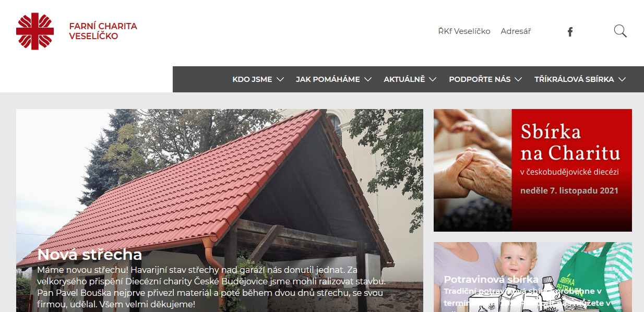The height and width of the screenshot is (312, 644).
Task: Click the Farní charita Veselíčko title
Action: pos(103,31)
